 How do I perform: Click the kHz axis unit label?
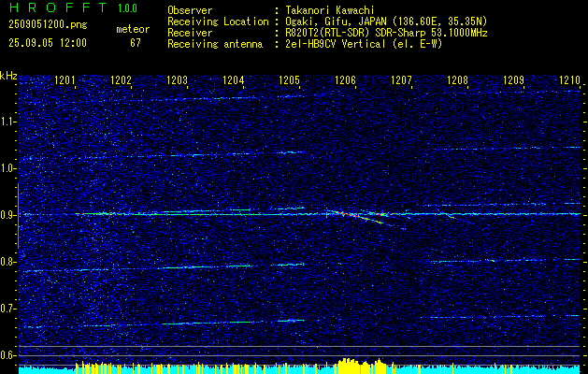(x=8, y=76)
